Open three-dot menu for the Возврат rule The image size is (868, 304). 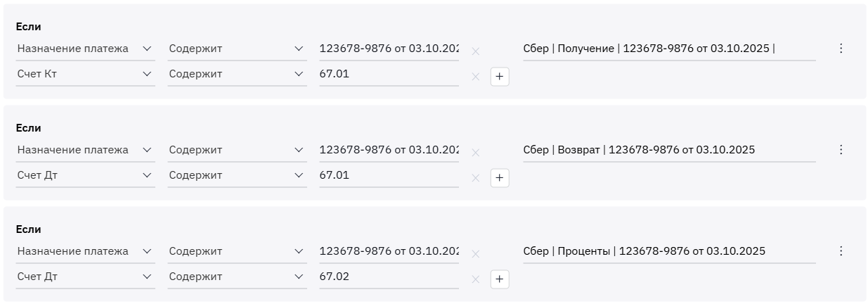(841, 150)
